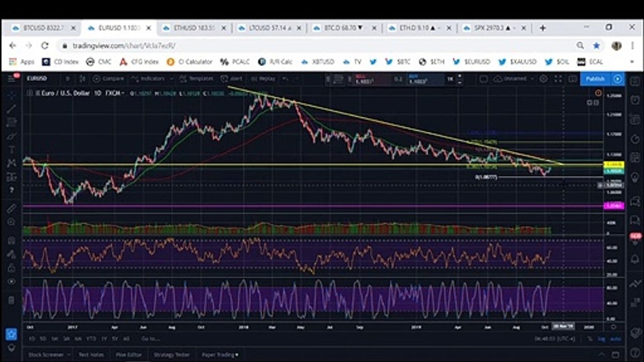
Task: Click the blue BUY price button
Action: [x=426, y=79]
